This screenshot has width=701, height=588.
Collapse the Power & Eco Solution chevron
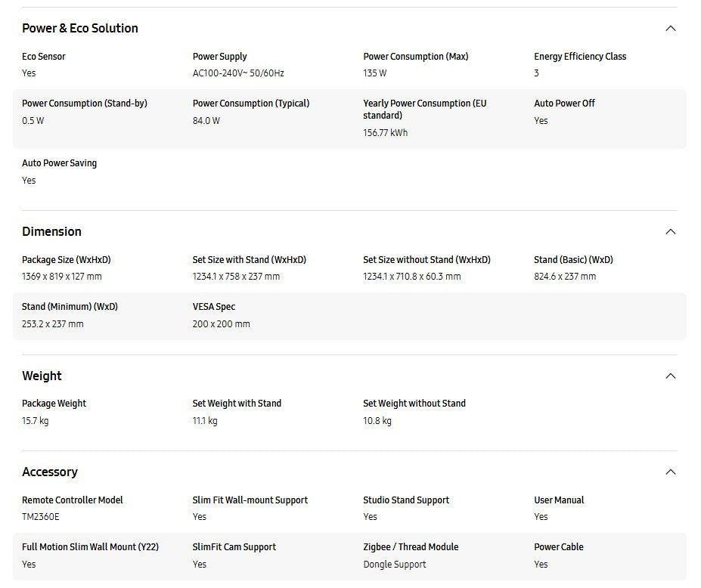point(670,29)
